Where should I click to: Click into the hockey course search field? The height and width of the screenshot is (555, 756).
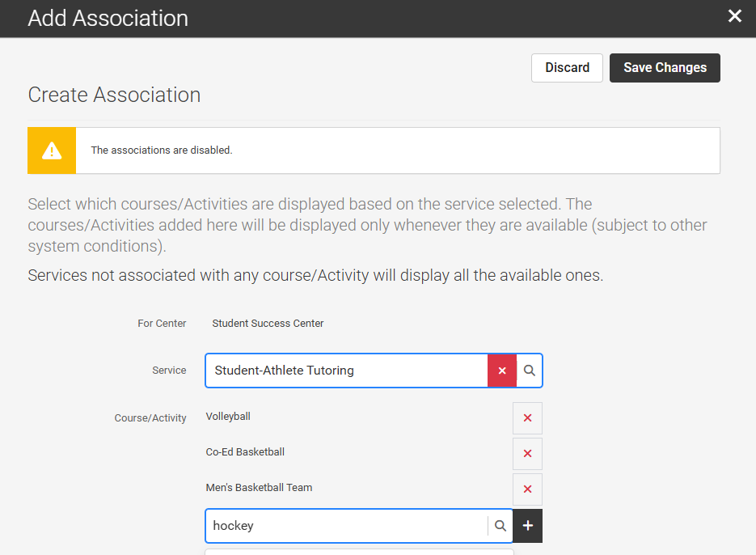[x=346, y=526]
